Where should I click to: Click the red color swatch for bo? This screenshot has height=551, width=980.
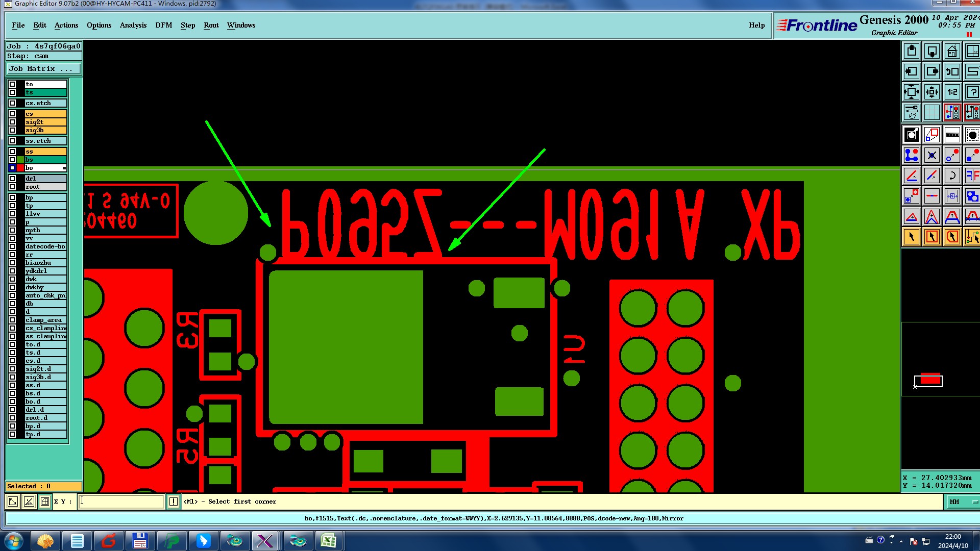point(20,168)
